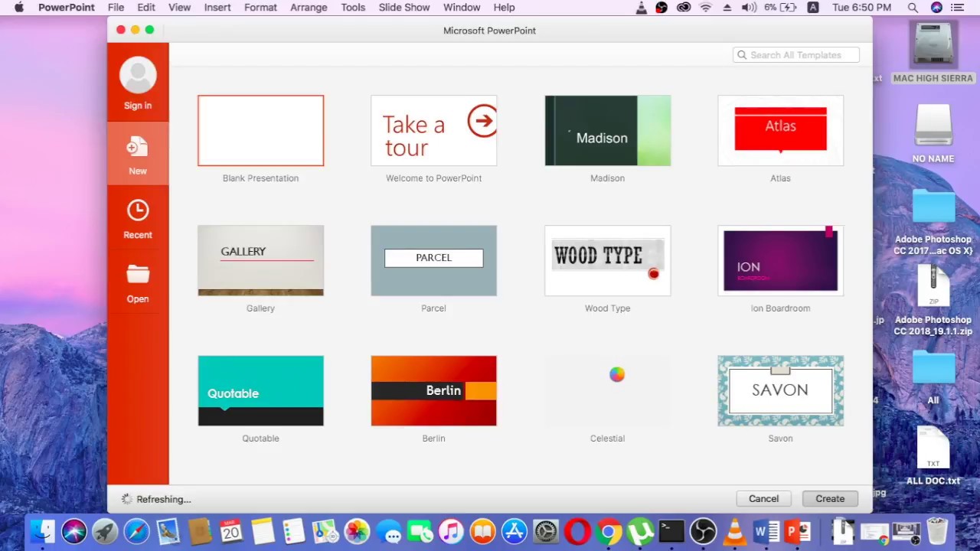Click the Sign in account avatar
980x551 pixels.
(138, 76)
